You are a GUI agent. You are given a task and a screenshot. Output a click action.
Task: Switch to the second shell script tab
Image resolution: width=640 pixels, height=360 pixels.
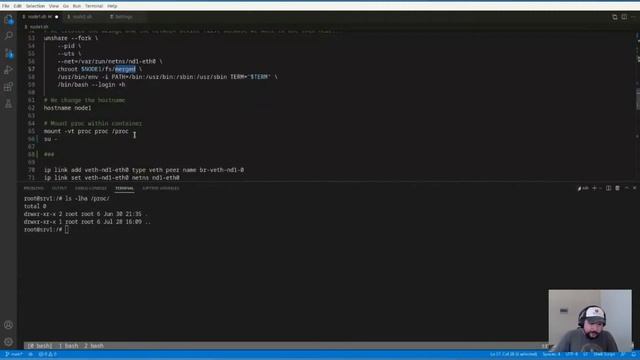click(82, 17)
